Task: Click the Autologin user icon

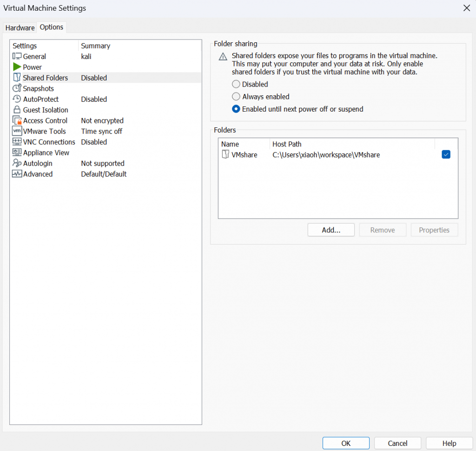Action: 17,163
